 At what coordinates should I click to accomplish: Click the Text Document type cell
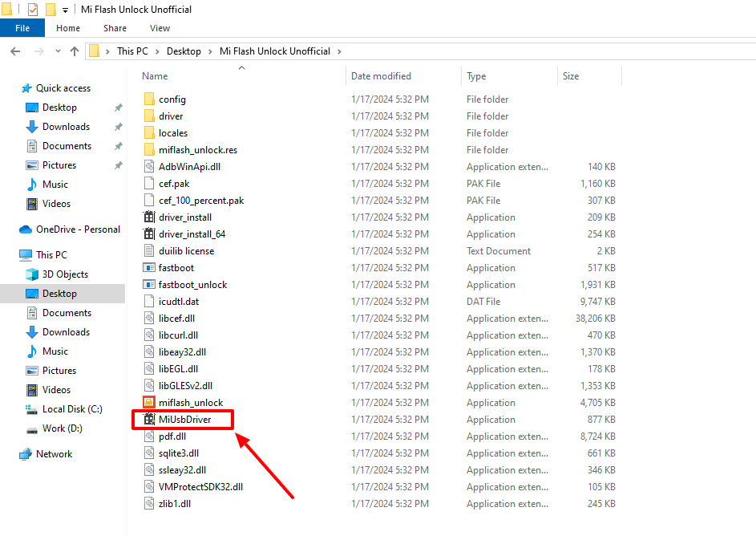(499, 251)
